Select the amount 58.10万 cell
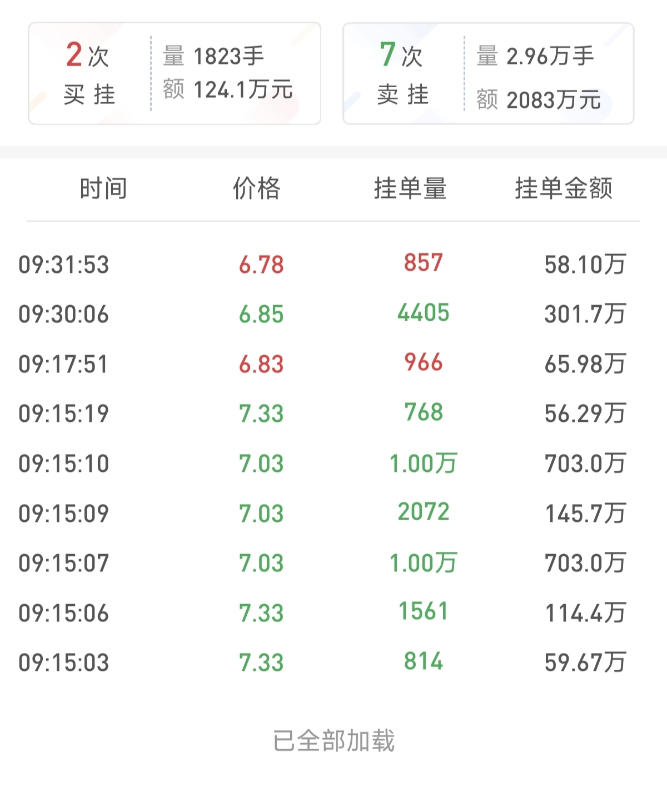The image size is (667, 812). click(585, 265)
